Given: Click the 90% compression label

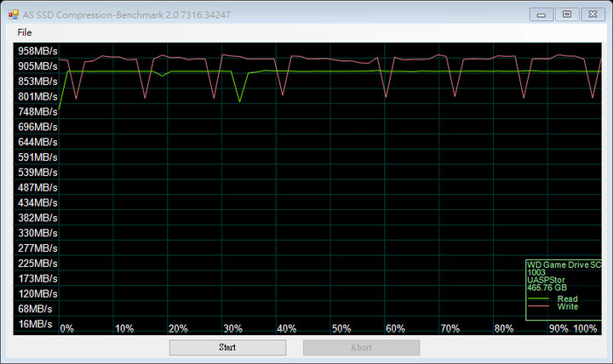Looking at the screenshot, I should (559, 328).
